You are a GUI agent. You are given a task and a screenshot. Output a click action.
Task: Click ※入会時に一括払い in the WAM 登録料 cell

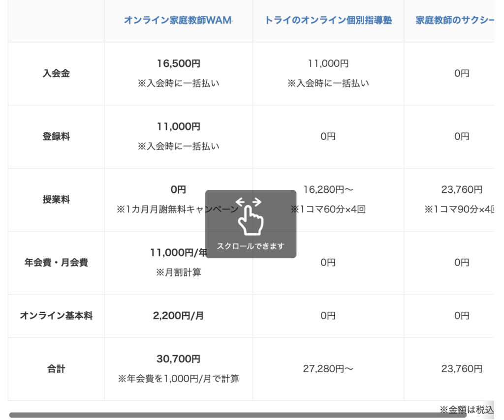pyautogui.click(x=178, y=147)
